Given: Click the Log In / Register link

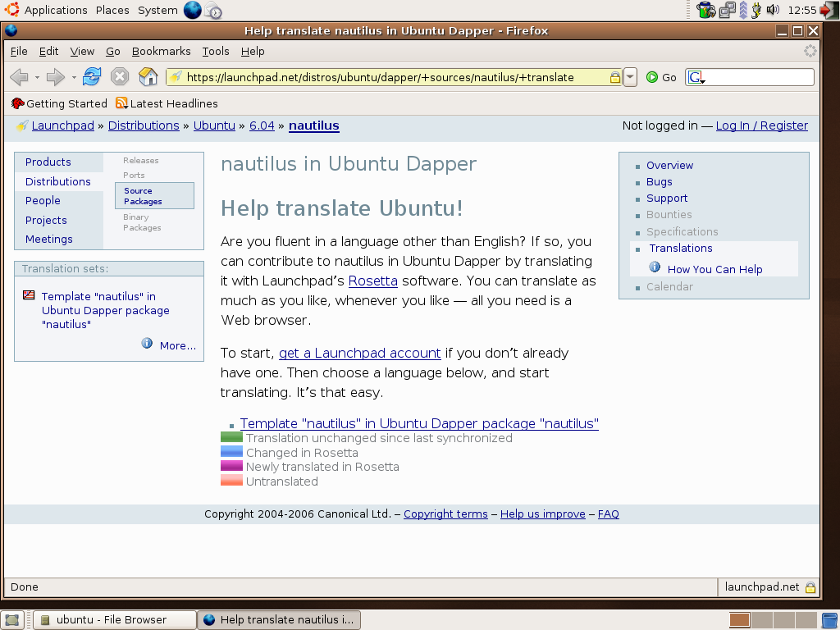Looking at the screenshot, I should (x=761, y=126).
